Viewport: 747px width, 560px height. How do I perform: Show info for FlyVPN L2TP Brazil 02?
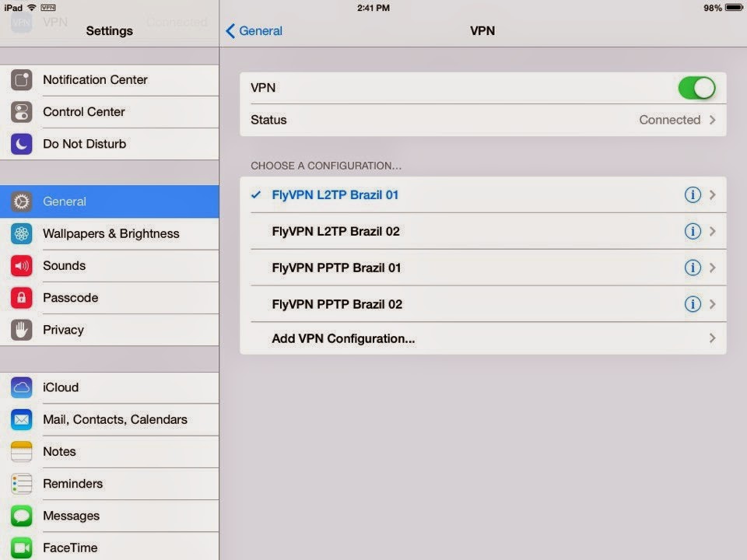[x=693, y=232]
